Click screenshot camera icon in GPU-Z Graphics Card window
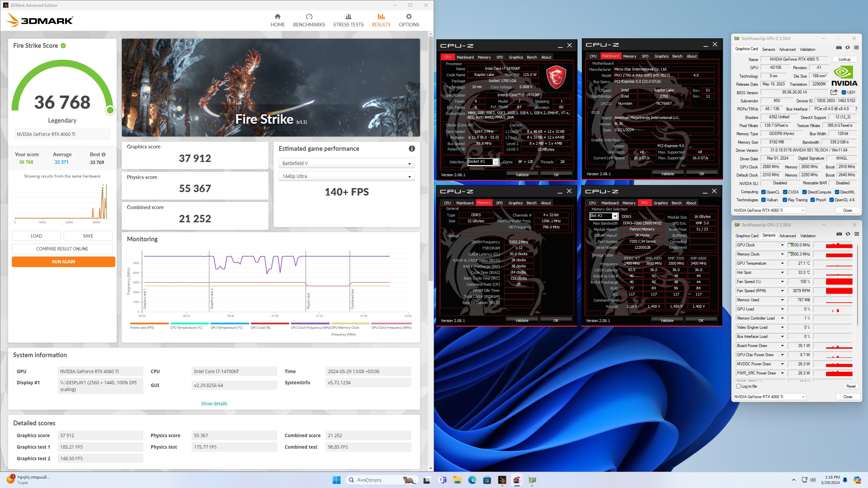This screenshot has width=868, height=488. pos(839,48)
